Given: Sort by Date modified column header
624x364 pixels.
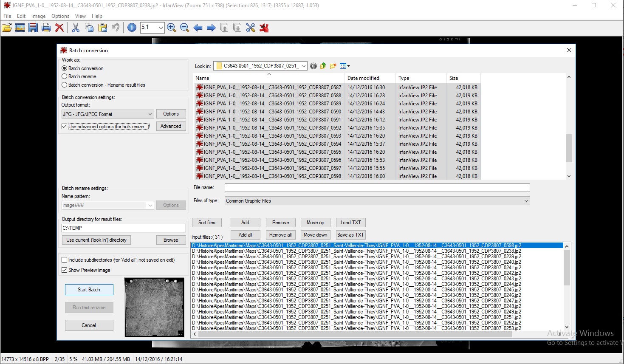Looking at the screenshot, I should click(x=370, y=78).
